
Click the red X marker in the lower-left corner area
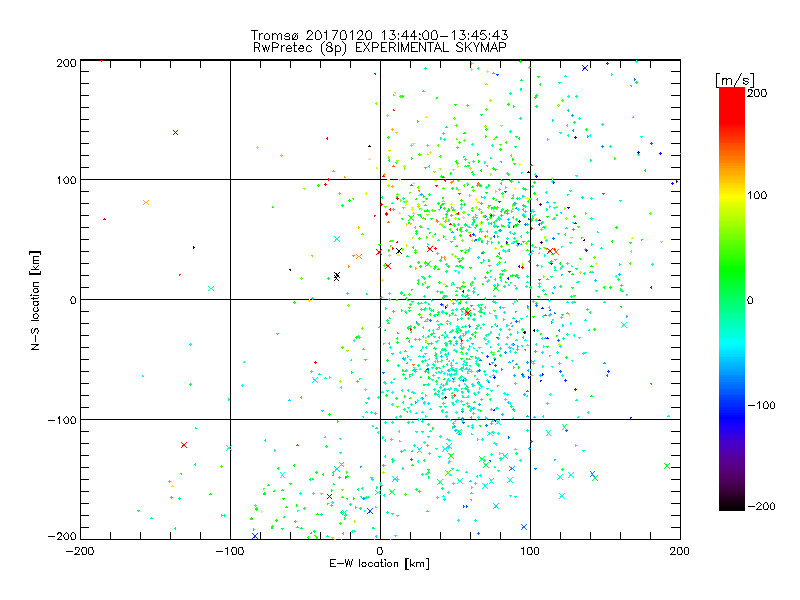184,445
